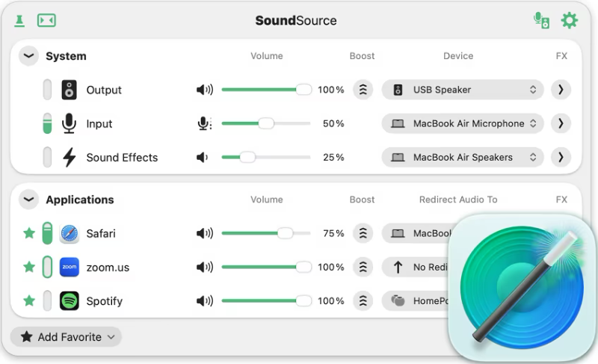Click the pin window icon
This screenshot has width=598, height=364.
pos(19,20)
